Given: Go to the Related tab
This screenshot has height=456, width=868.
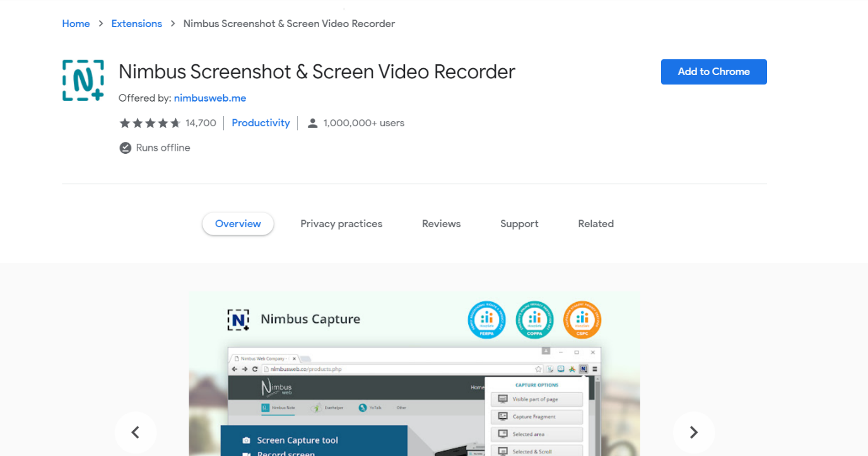Looking at the screenshot, I should (x=595, y=224).
